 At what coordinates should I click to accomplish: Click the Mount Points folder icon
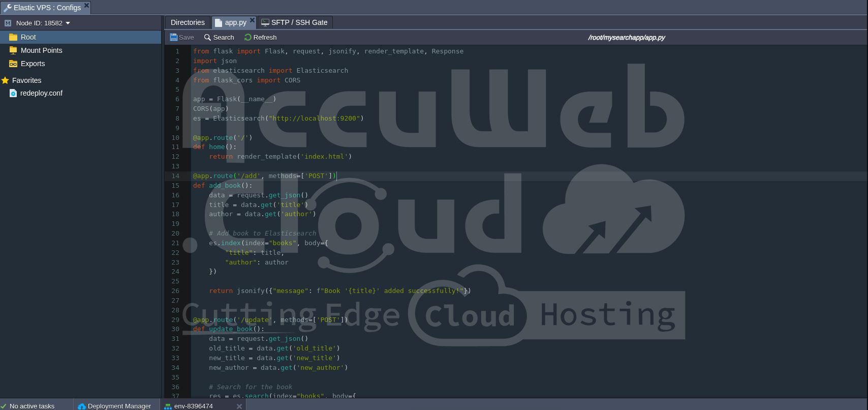[x=13, y=50]
